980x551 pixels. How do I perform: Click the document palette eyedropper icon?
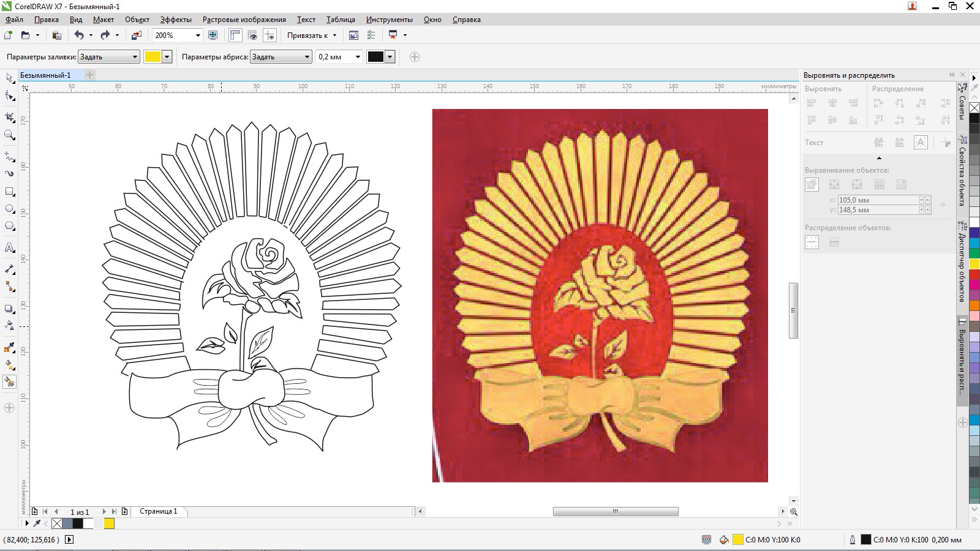click(x=37, y=523)
